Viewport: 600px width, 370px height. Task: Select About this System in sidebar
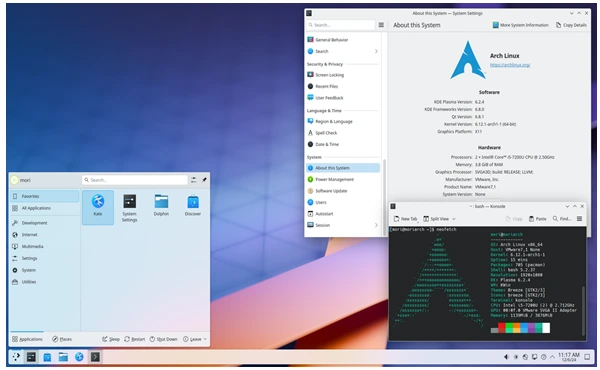(343, 168)
